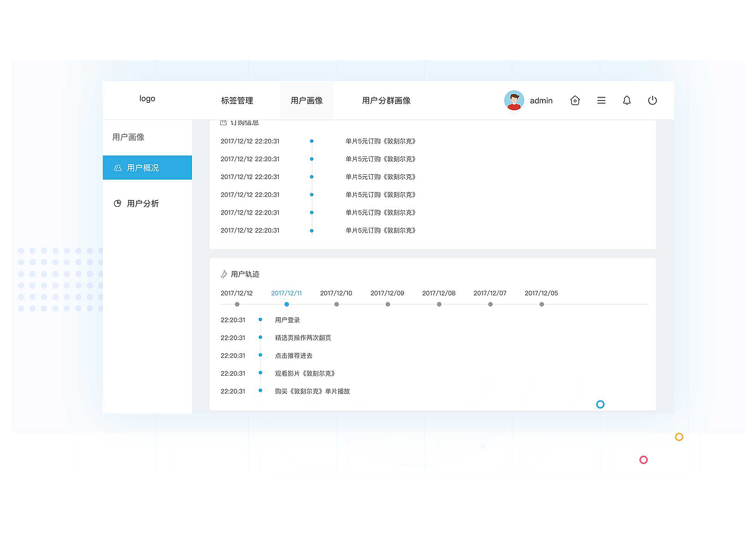756x534 pixels.
Task: Check notifications via the bell icon
Action: [x=627, y=100]
